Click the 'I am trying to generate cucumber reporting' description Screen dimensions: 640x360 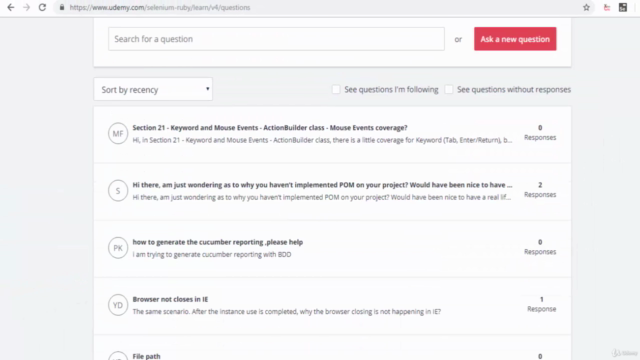pos(212,254)
